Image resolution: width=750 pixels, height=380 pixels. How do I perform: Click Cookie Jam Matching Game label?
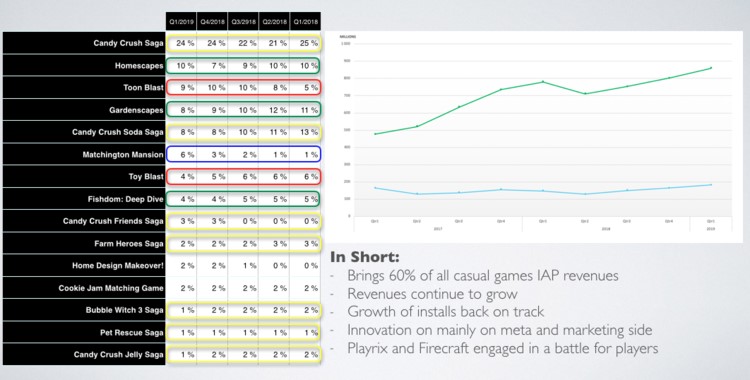point(111,288)
